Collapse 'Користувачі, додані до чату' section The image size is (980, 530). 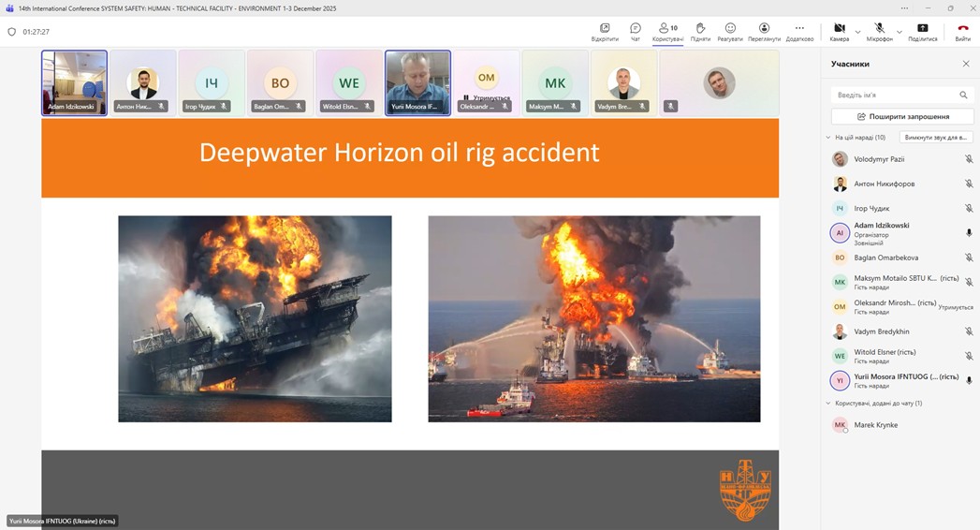828,404
